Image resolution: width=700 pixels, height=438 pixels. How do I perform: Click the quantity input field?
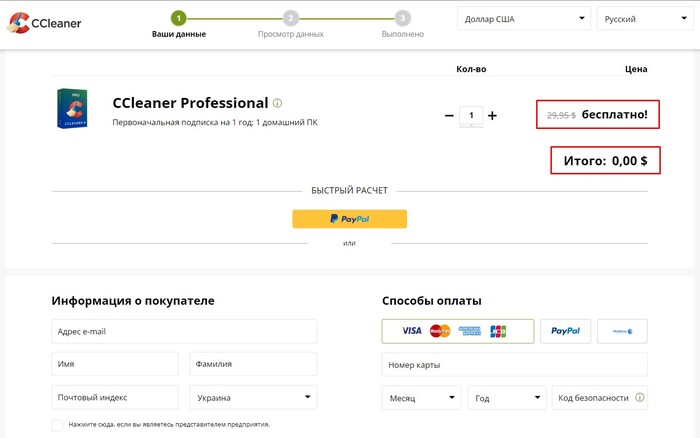[x=471, y=116]
